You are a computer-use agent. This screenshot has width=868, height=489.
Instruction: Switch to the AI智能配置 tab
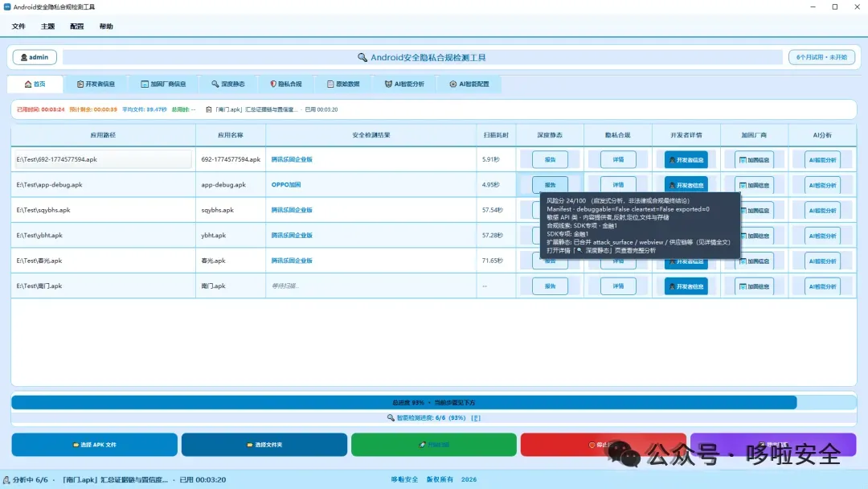pyautogui.click(x=469, y=84)
